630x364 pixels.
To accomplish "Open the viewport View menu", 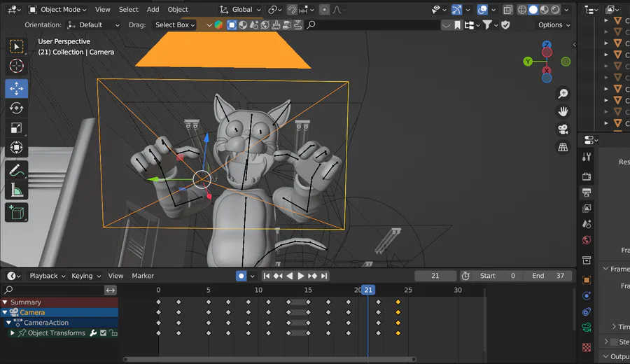I will coord(102,10).
